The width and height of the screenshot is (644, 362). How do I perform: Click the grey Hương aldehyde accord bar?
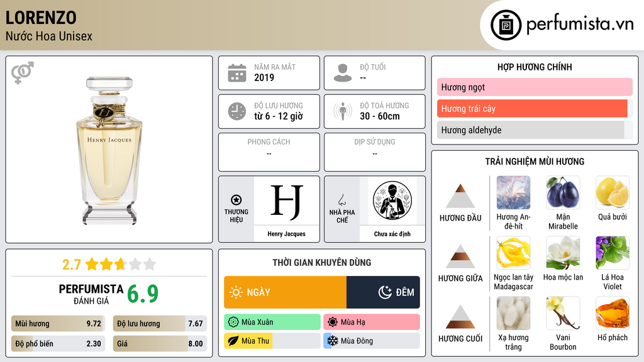coord(535,130)
